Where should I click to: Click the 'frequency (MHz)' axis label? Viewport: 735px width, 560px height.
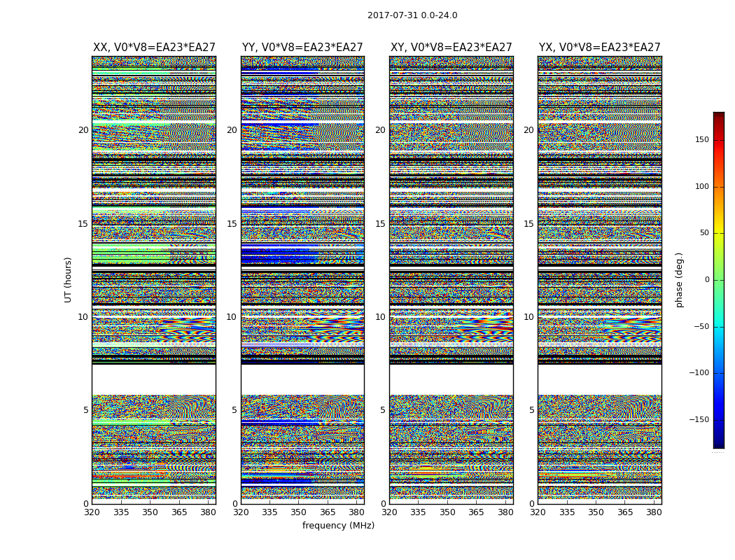(338, 525)
